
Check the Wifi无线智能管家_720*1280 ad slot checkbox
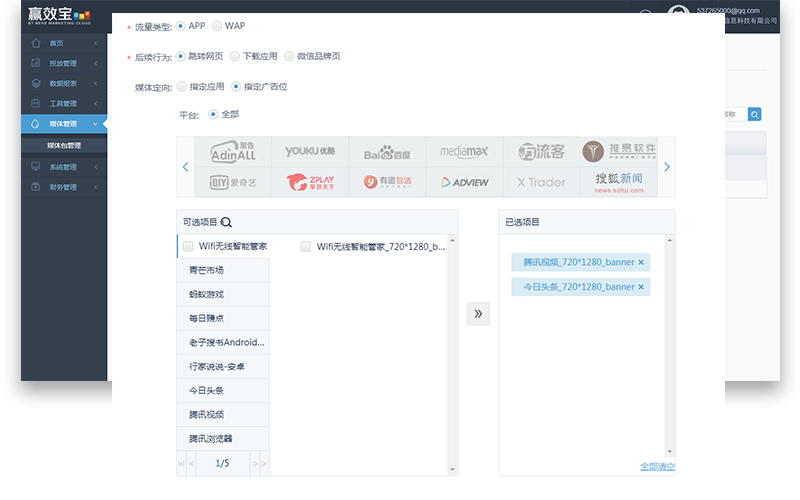(x=305, y=246)
